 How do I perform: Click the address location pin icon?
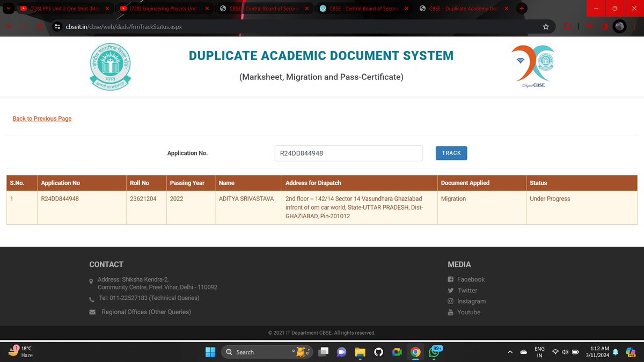click(91, 282)
